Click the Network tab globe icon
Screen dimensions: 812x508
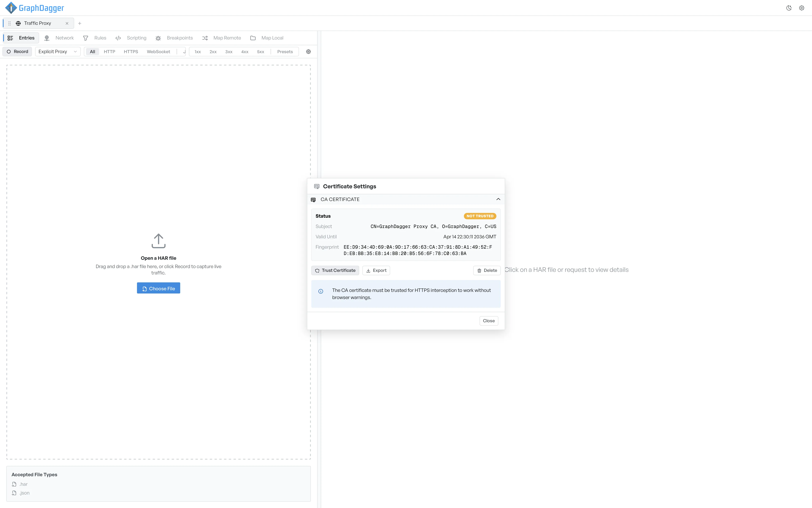click(x=47, y=38)
